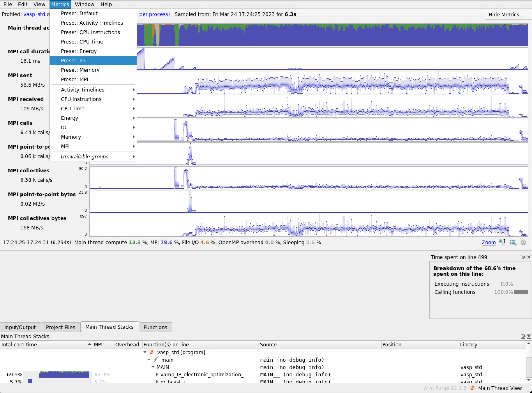Click the zoom text-selection magnifier icon
This screenshot has height=393, width=532.
(502, 242)
